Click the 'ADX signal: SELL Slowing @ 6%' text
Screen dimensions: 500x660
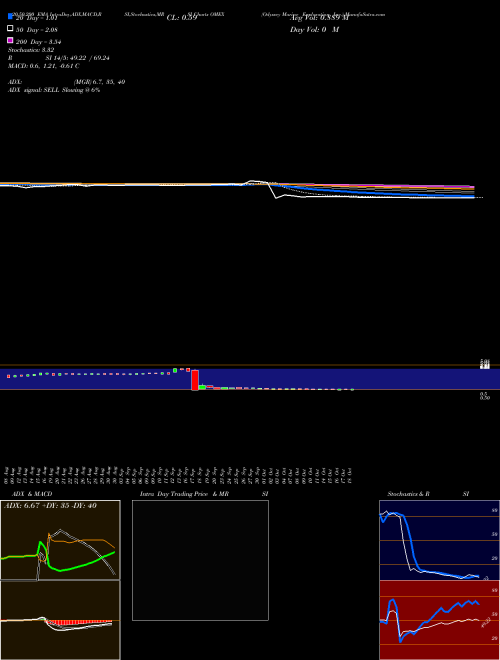pyautogui.click(x=54, y=90)
